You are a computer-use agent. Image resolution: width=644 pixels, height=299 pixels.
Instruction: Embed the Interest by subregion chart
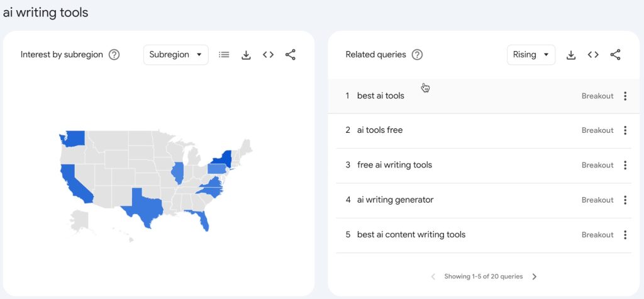(x=268, y=55)
